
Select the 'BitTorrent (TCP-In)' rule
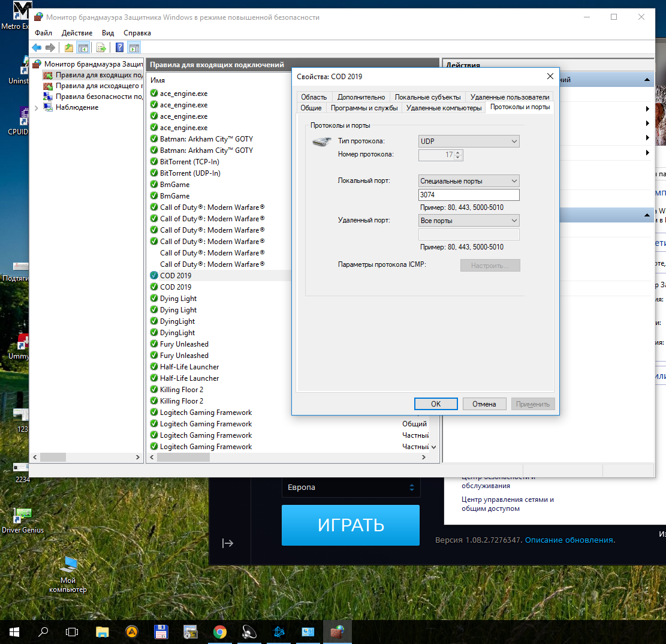189,161
